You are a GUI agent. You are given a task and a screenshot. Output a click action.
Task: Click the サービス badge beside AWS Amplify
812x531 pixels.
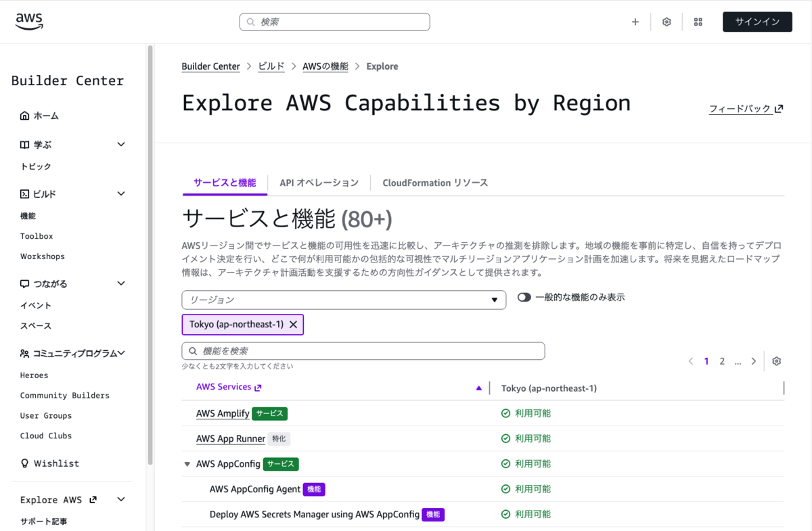(269, 413)
